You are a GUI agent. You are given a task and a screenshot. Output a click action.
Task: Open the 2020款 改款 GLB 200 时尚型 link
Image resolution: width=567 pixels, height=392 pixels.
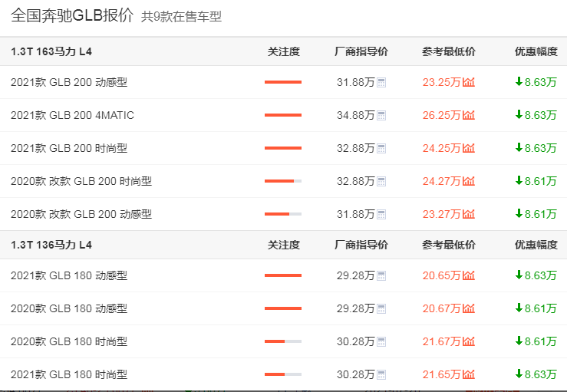81,181
